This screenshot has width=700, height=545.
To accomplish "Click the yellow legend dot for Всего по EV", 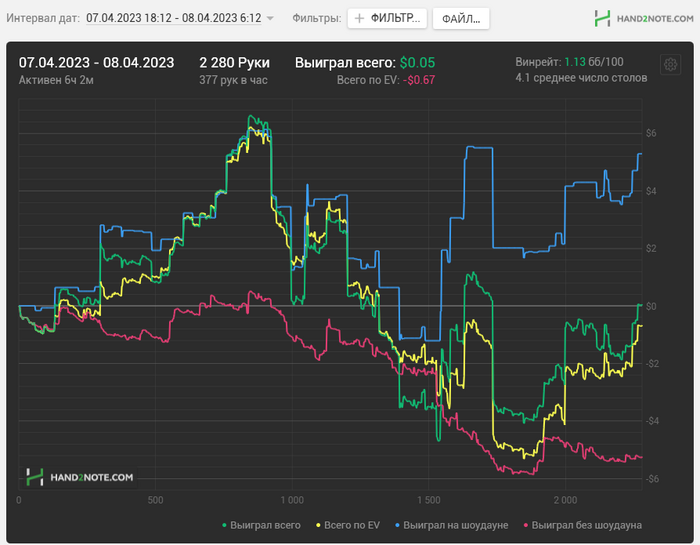I will click(x=318, y=525).
